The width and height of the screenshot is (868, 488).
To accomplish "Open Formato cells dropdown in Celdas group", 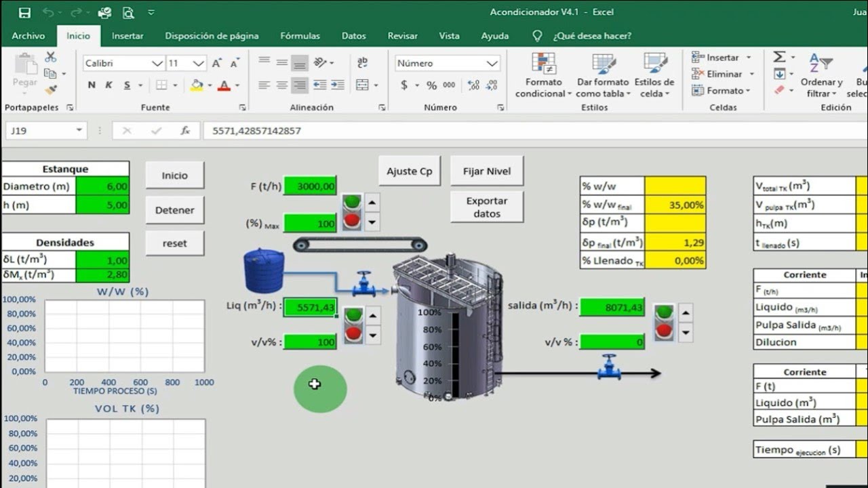I will (x=721, y=91).
